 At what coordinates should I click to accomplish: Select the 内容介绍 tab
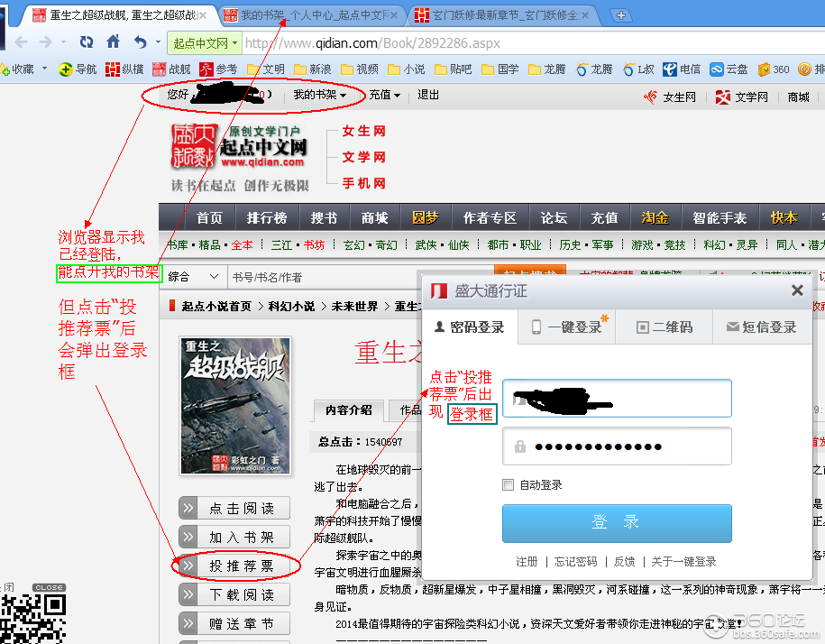pyautogui.click(x=349, y=409)
